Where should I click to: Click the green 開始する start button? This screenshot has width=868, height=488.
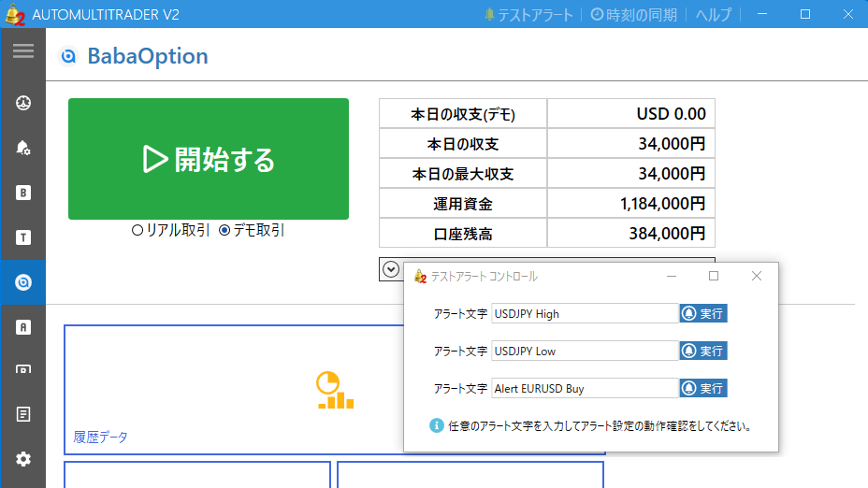pyautogui.click(x=209, y=159)
